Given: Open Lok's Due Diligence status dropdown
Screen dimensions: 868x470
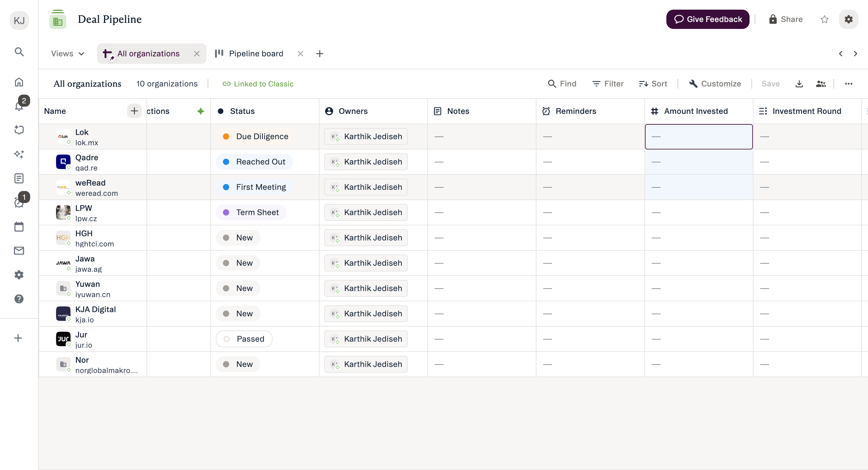Looking at the screenshot, I should tap(255, 136).
